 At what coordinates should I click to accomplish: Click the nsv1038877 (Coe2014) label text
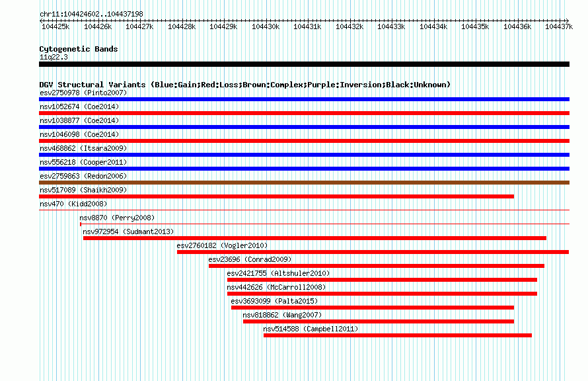(79, 120)
